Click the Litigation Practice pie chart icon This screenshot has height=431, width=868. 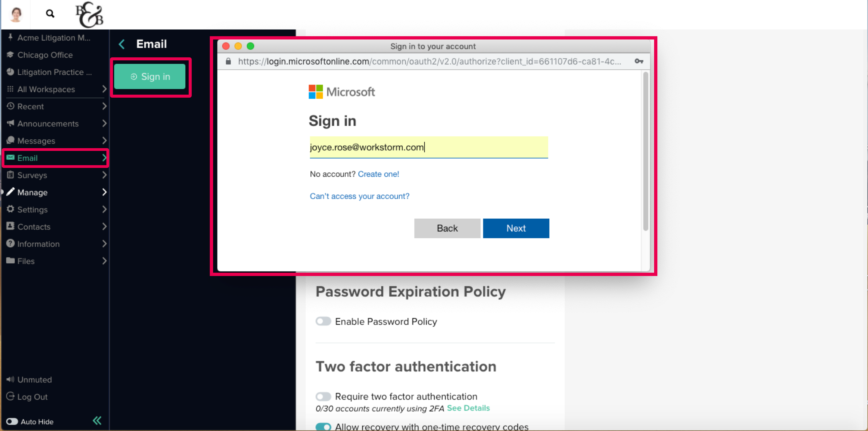click(x=10, y=72)
